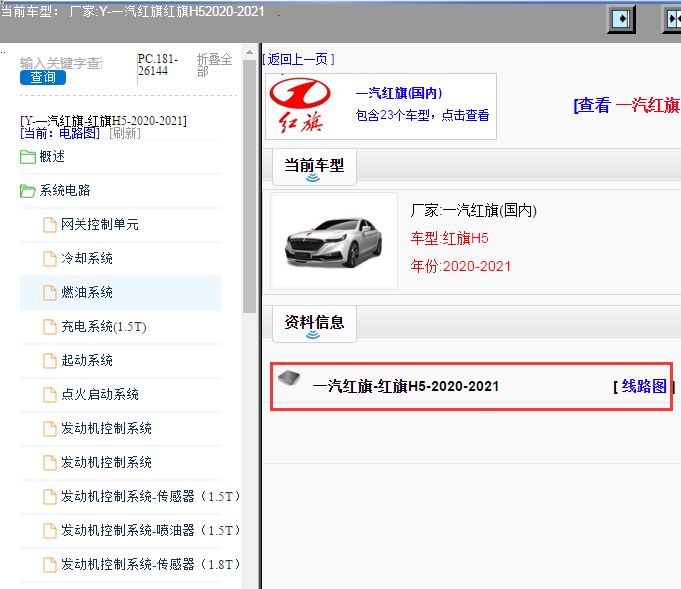Open the 线路图 link

(644, 386)
